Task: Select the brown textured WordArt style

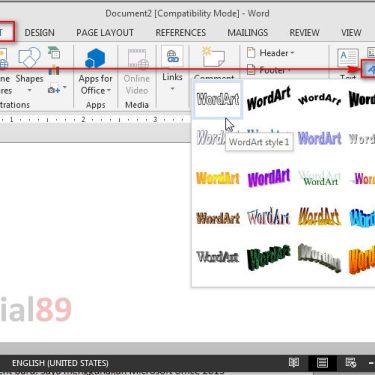Action: pyautogui.click(x=218, y=218)
